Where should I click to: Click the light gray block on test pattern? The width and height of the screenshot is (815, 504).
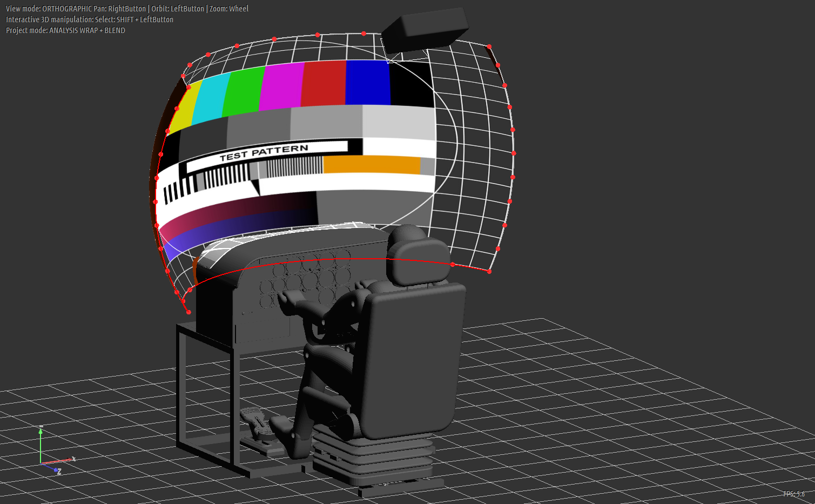click(399, 123)
